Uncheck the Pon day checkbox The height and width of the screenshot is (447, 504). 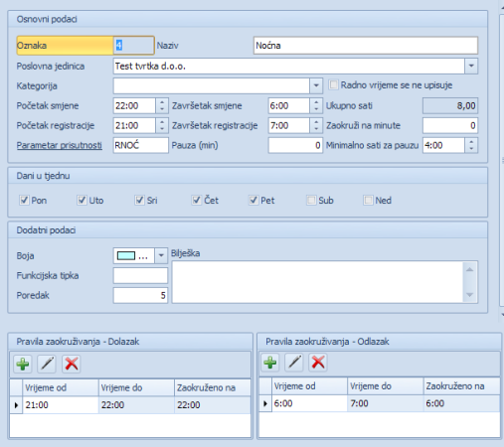point(24,201)
